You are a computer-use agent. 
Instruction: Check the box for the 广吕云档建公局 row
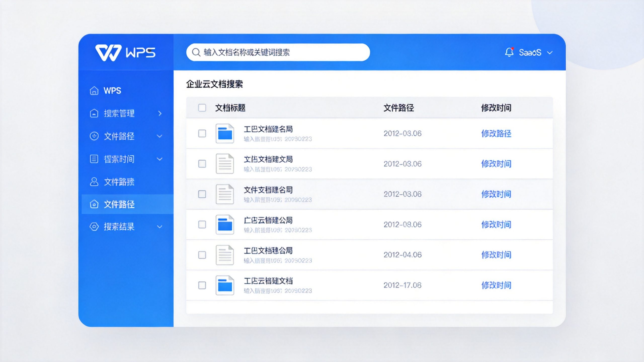[202, 224]
